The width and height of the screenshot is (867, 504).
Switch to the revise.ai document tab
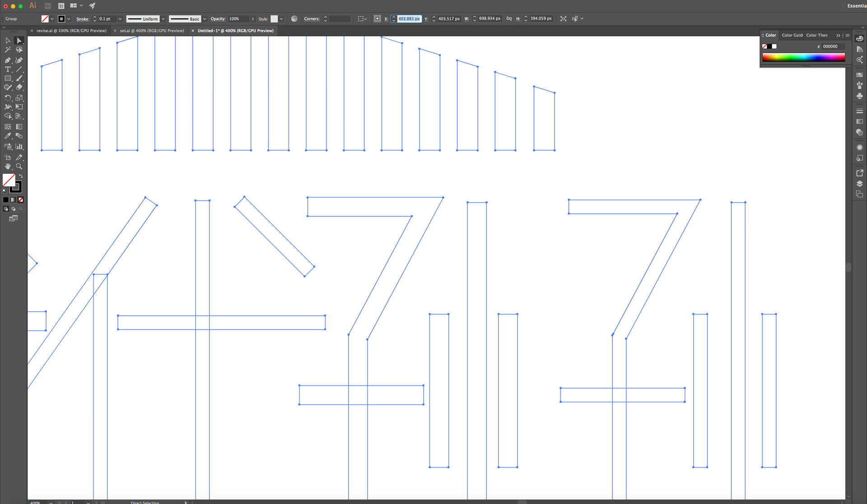click(x=71, y=31)
